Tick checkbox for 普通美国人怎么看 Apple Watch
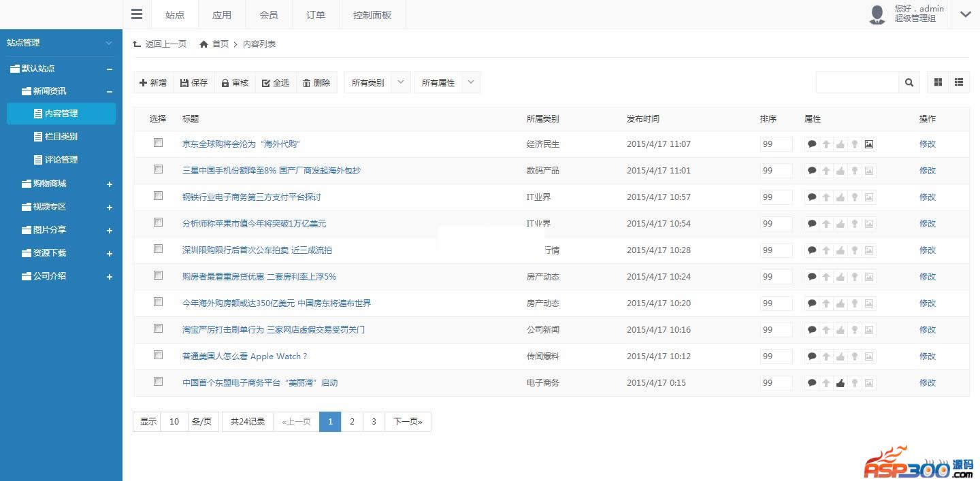This screenshot has height=481, width=980. point(159,355)
